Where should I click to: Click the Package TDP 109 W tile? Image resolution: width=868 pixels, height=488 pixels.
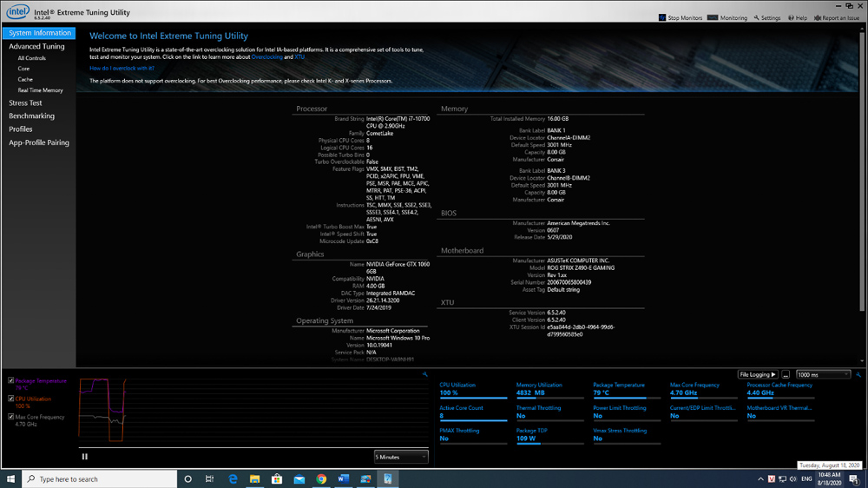(549, 435)
